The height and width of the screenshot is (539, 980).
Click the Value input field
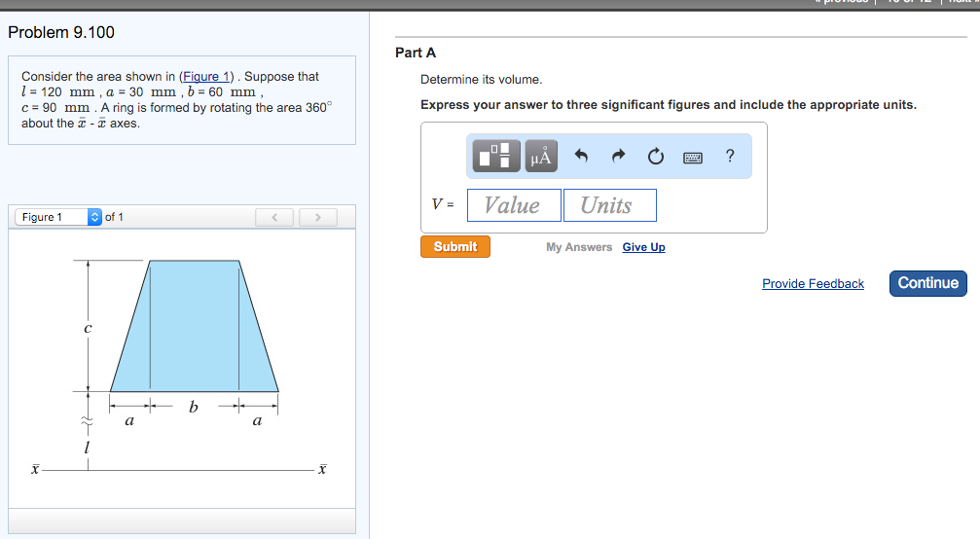tap(513, 205)
